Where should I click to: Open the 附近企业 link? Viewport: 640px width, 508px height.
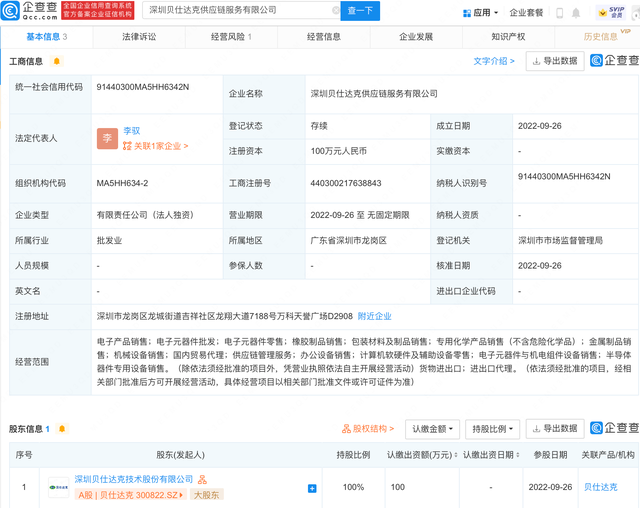[374, 316]
